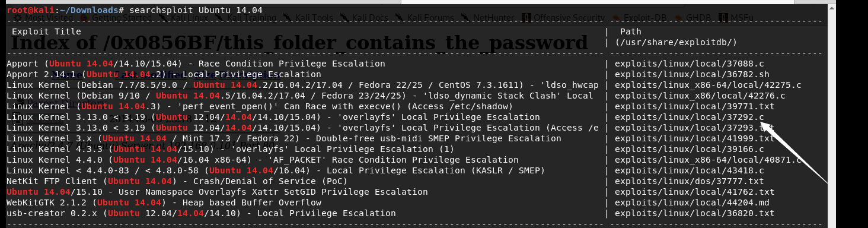Click the Apport Race Condition exploit title
The image size is (868, 228).
tap(196, 64)
